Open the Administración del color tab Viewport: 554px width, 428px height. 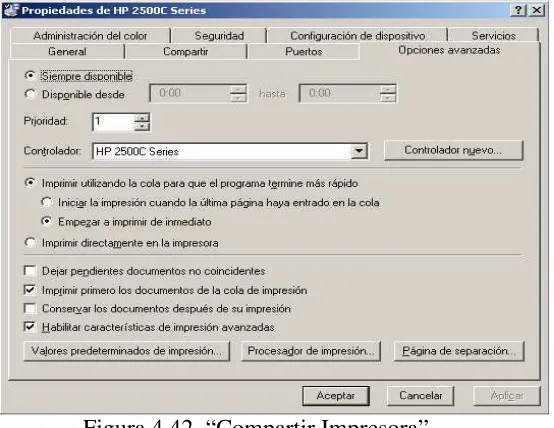click(90, 36)
